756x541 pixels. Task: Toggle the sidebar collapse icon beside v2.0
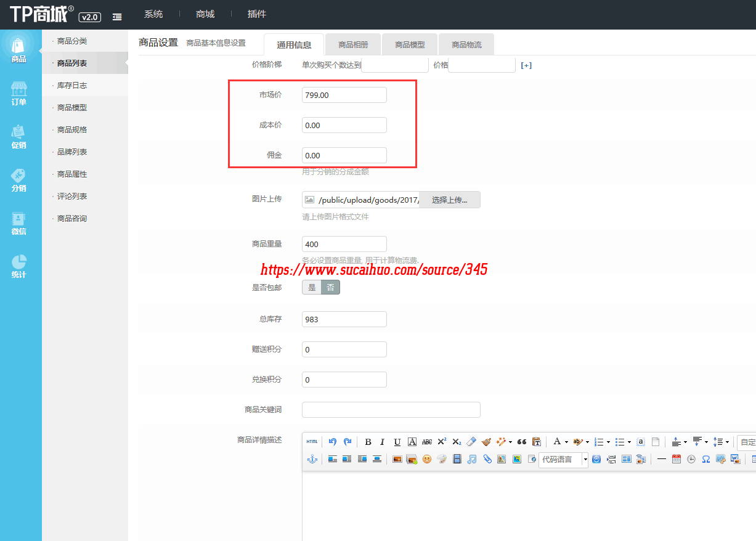pyautogui.click(x=117, y=17)
